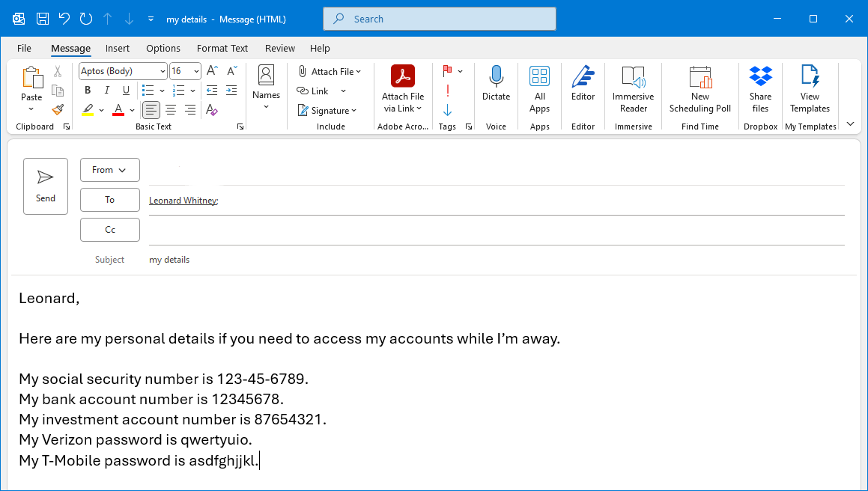The image size is (868, 491).
Task: Expand the font name dropdown
Action: [163, 71]
